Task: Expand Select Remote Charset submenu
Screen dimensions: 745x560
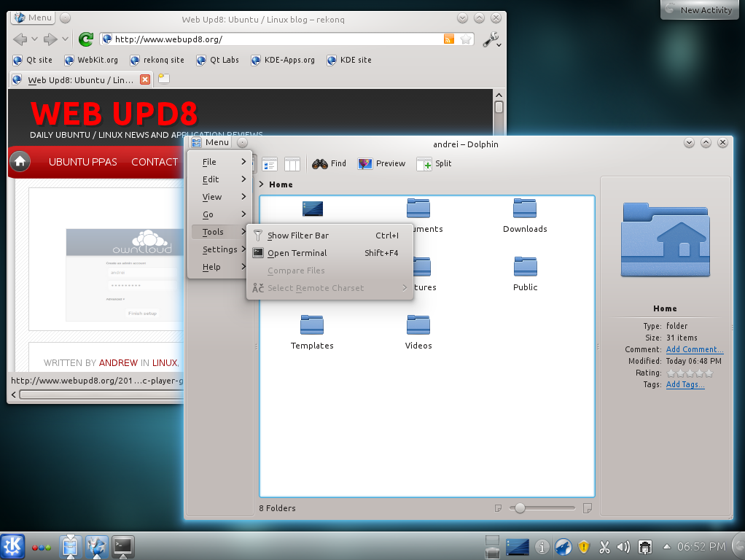Action: 329,288
